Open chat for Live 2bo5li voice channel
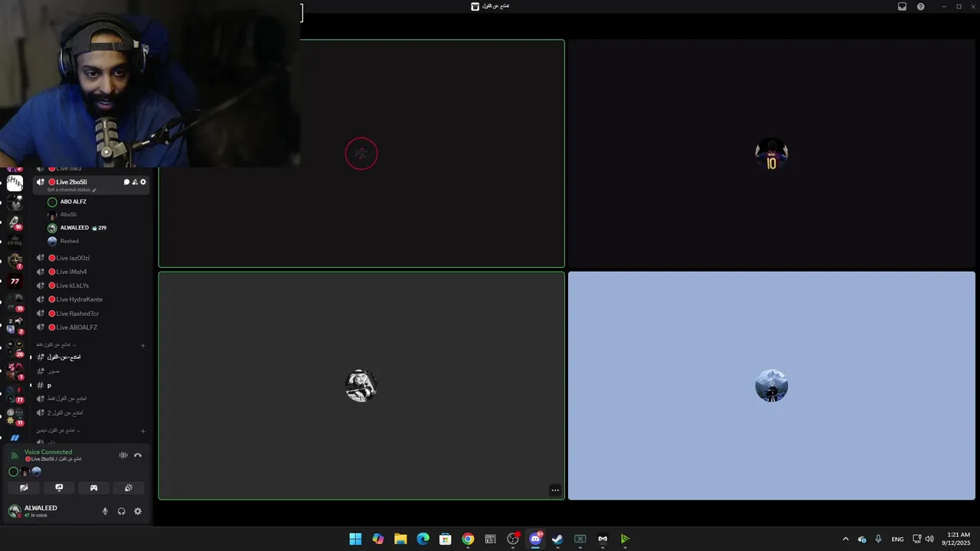This screenshot has height=551, width=980. click(x=126, y=182)
